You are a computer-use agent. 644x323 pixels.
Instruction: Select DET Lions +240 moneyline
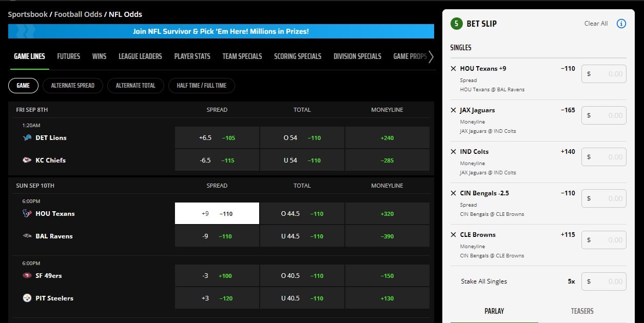click(x=387, y=137)
